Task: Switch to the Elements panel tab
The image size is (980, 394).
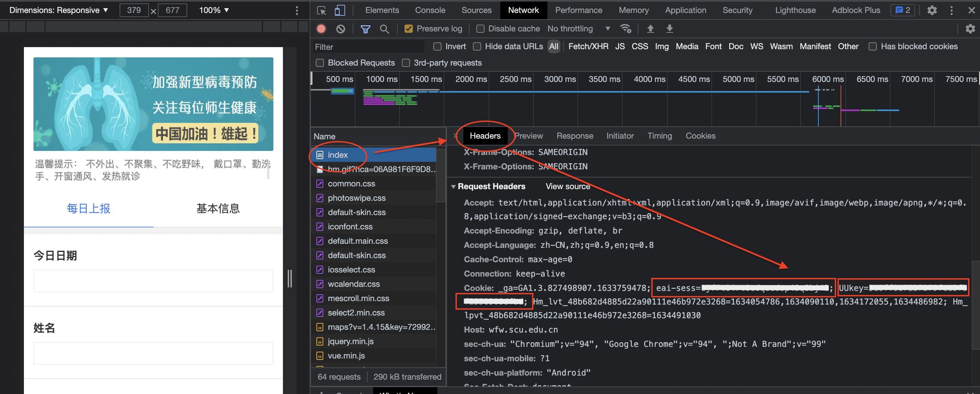Action: [382, 10]
